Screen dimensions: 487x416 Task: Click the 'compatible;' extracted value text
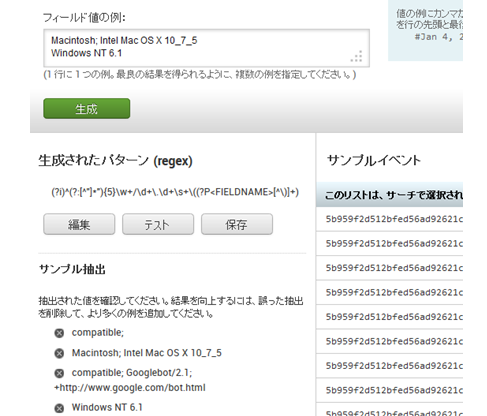click(x=98, y=333)
